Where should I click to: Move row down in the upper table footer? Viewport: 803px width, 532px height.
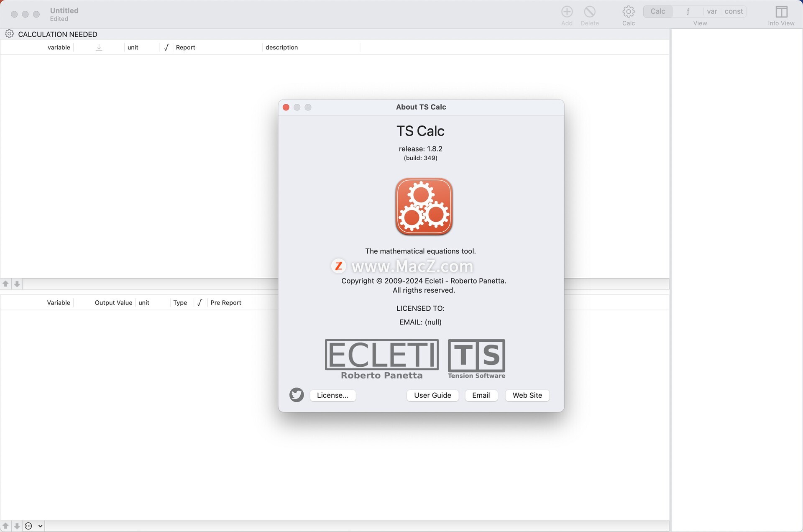(17, 284)
